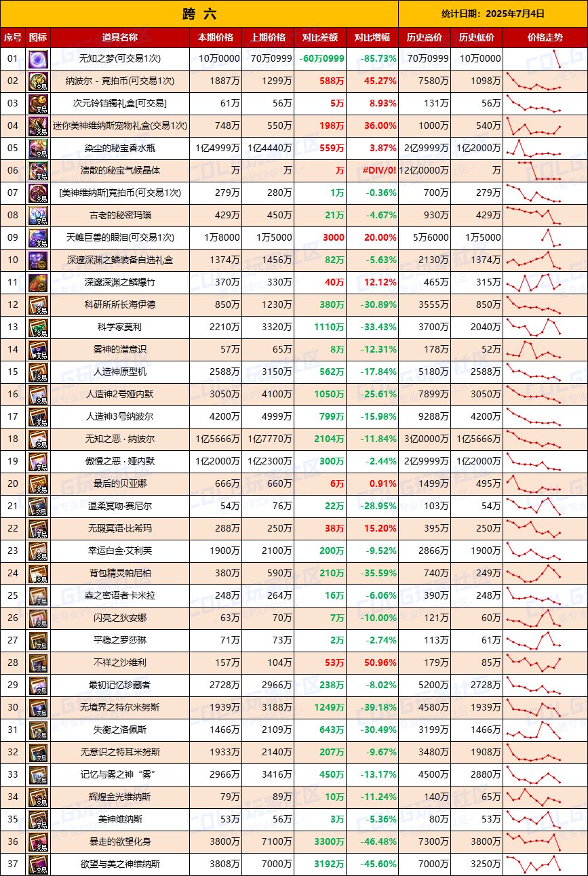The width and height of the screenshot is (588, 876).
Task: Click the icon for 纳波尔 - 竞拍币
Action: click(38, 81)
